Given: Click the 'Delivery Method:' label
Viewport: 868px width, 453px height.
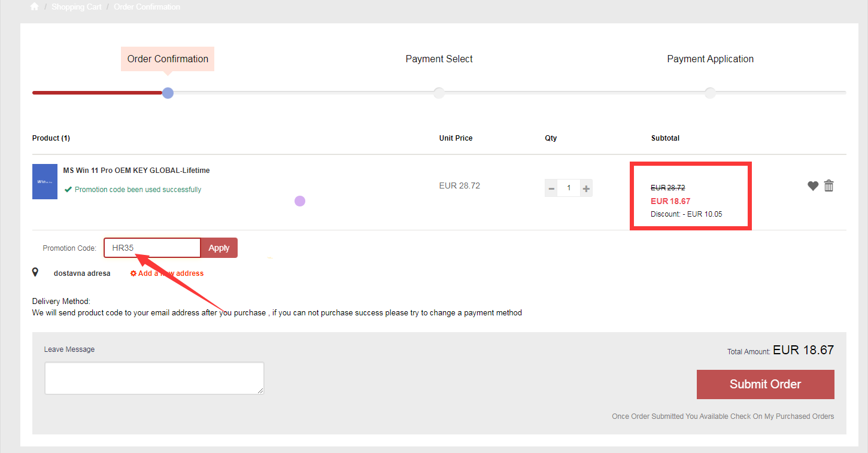Looking at the screenshot, I should coord(61,302).
